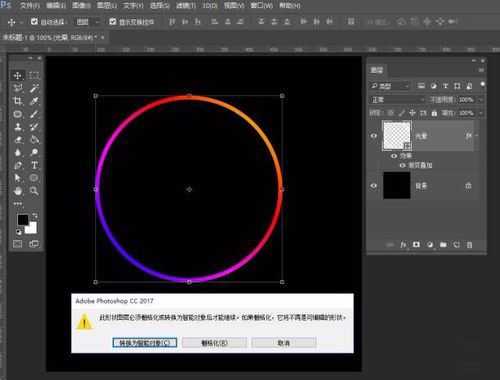Viewport: 500px width, 380px height.
Task: Hide the black Background layer
Action: pos(374,186)
